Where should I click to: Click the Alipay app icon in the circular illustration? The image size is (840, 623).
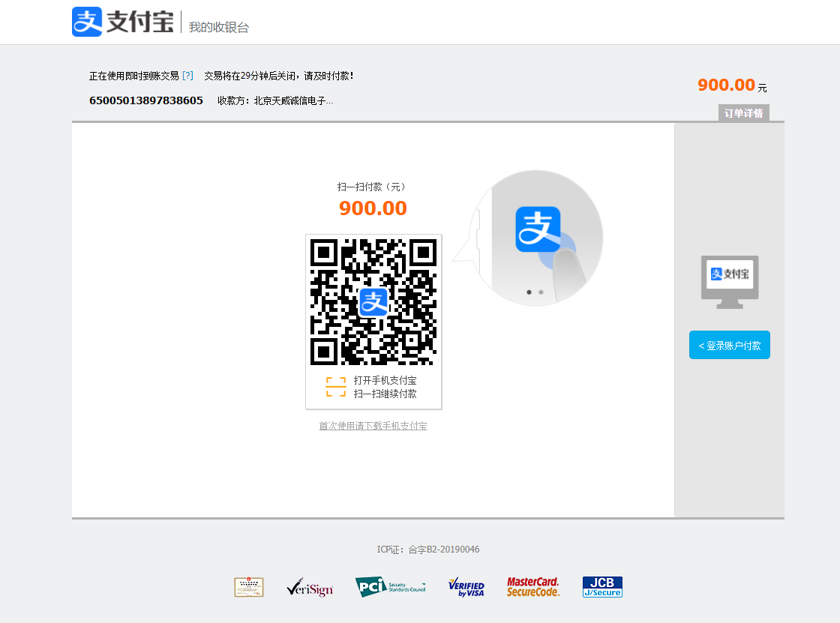(x=538, y=229)
